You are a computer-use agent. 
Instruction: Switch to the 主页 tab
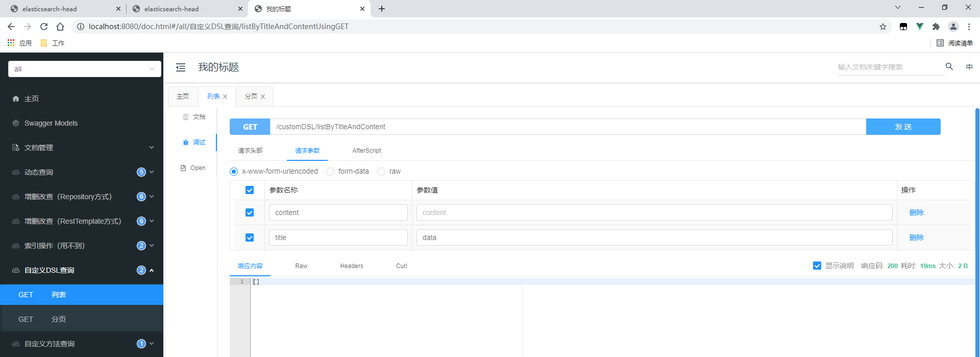(183, 97)
